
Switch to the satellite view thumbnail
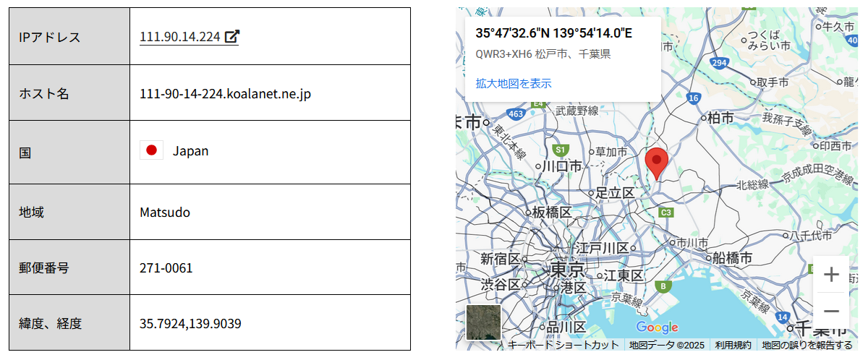(483, 322)
